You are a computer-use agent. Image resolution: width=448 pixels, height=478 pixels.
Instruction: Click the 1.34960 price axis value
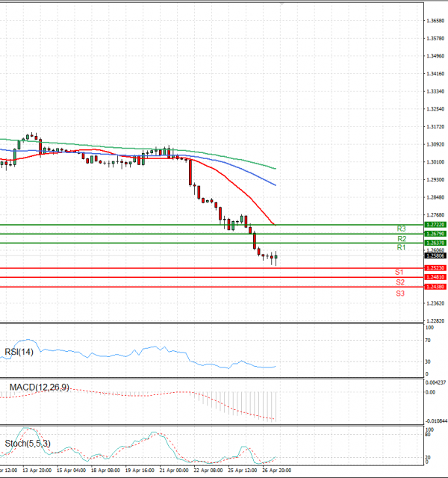(435, 56)
